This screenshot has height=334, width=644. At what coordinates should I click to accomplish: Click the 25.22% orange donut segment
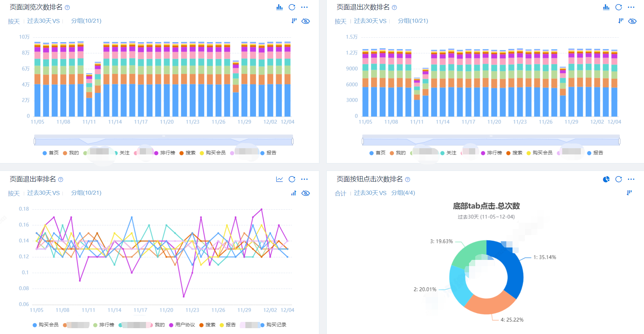(490, 305)
